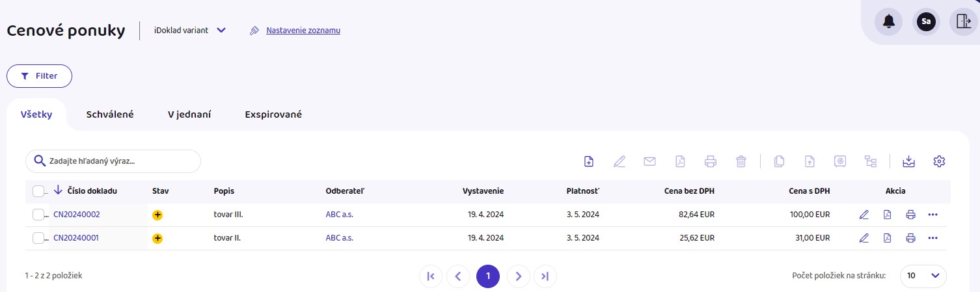Click the logout door icon
The width and height of the screenshot is (980, 292).
coord(963,21)
